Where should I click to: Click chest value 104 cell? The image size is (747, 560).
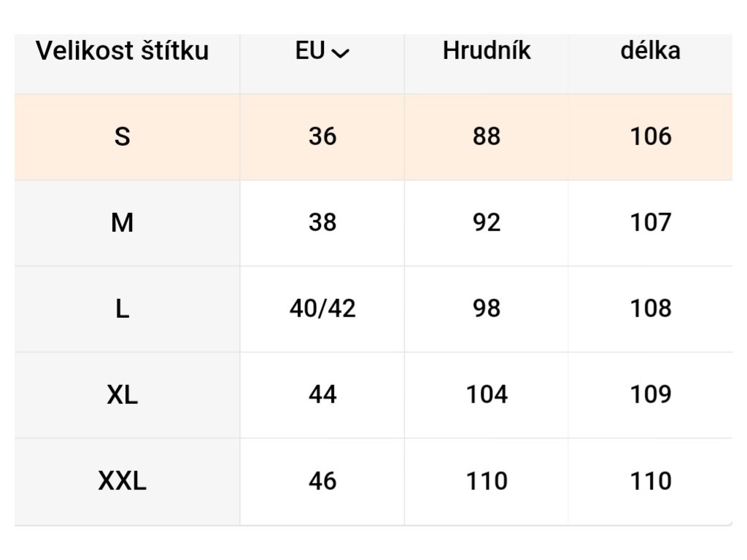coord(487,394)
